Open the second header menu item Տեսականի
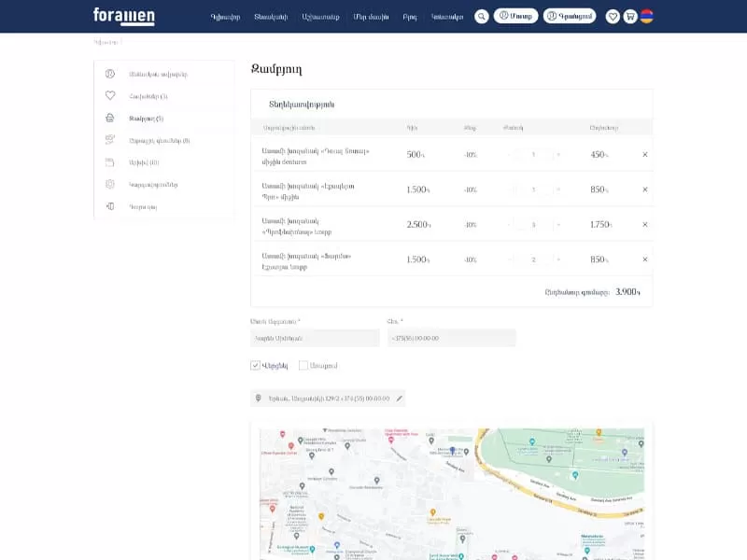Screen dimensions: 747x560 (x=271, y=17)
